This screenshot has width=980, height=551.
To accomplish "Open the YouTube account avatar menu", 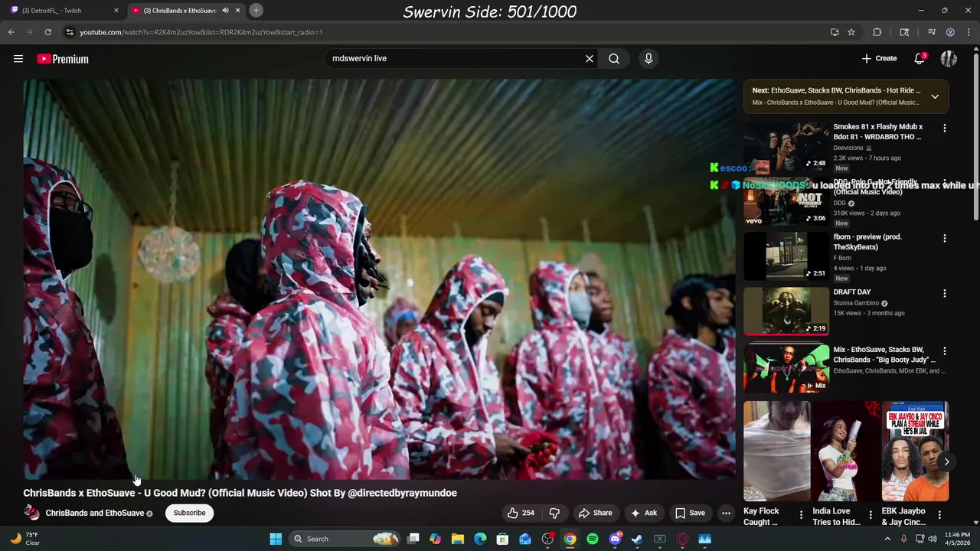I will click(949, 58).
